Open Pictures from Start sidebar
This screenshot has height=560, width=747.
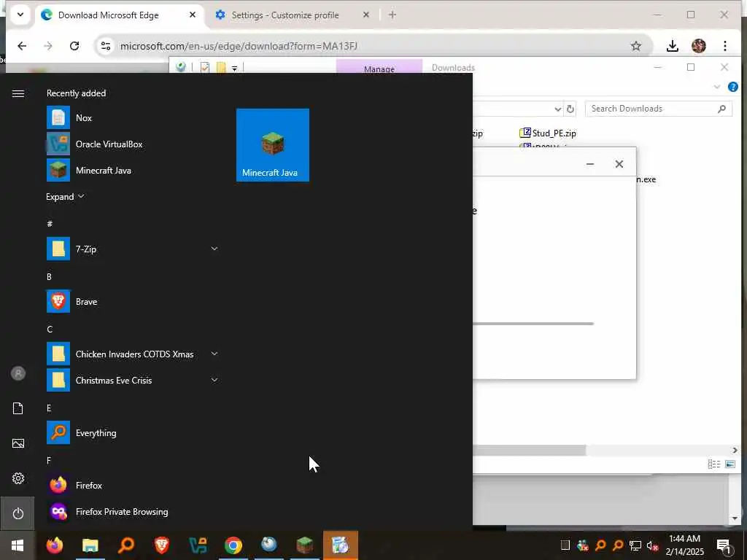point(18,443)
